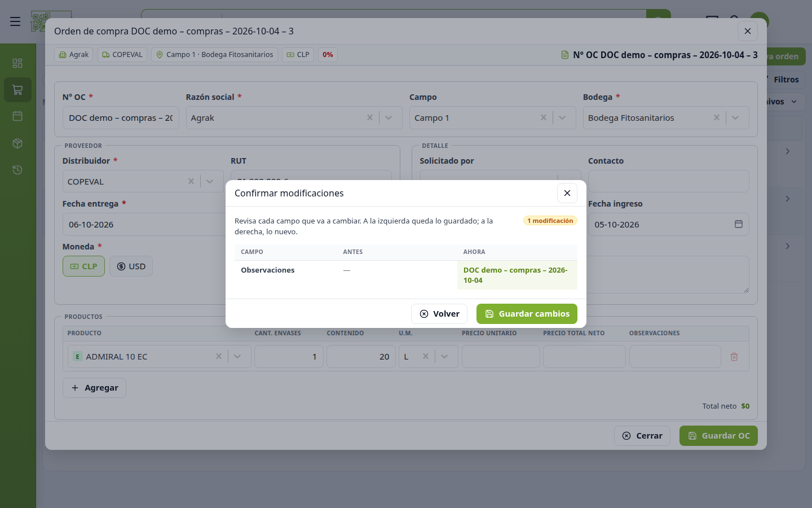Clear the Bodega Fitosanitarios selection
The width and height of the screenshot is (812, 508).
click(x=717, y=117)
